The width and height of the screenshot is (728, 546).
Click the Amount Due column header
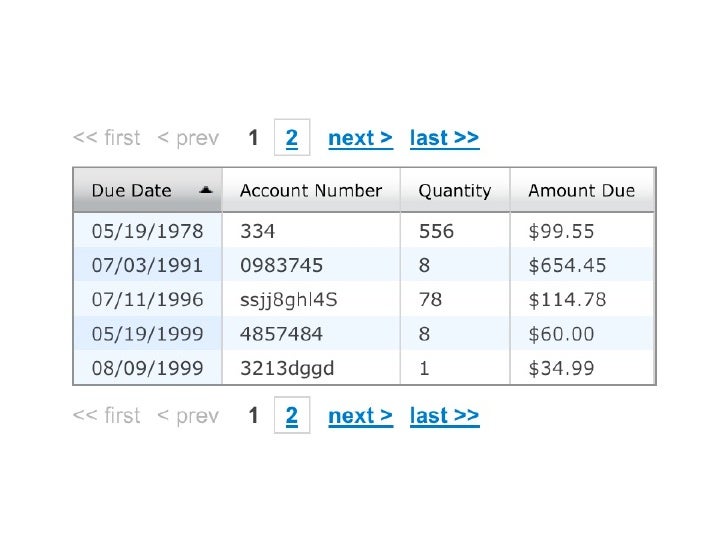coord(581,191)
